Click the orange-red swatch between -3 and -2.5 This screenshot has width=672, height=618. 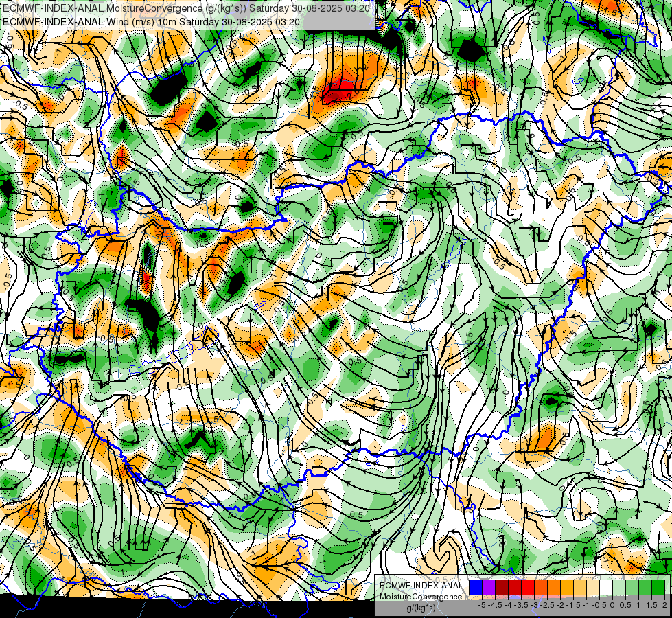[x=541, y=588]
